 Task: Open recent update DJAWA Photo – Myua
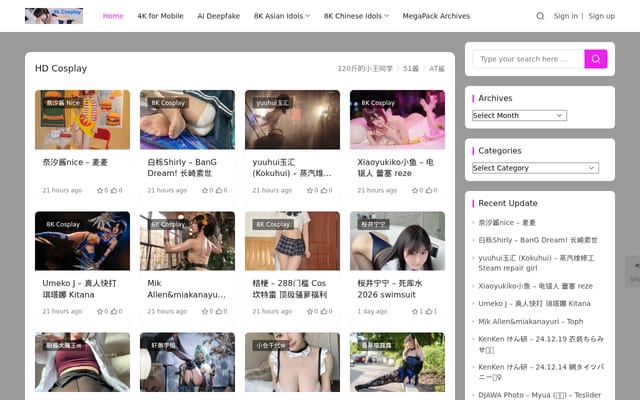click(x=539, y=395)
